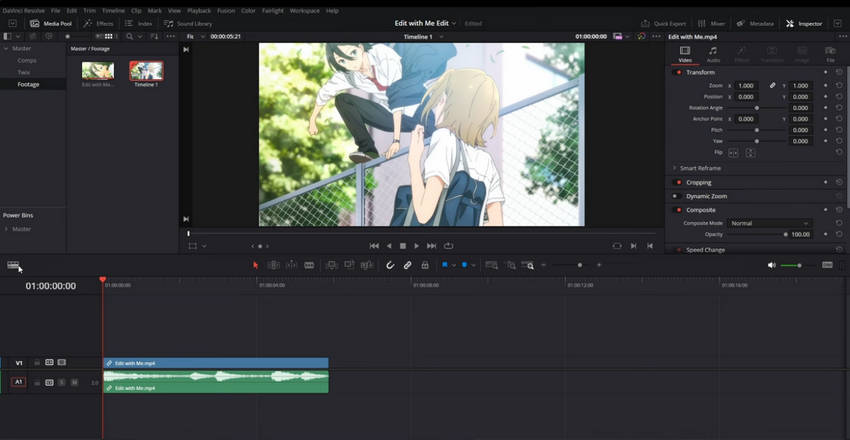Select the A1 audio track destination
The height and width of the screenshot is (440, 850).
(18, 382)
